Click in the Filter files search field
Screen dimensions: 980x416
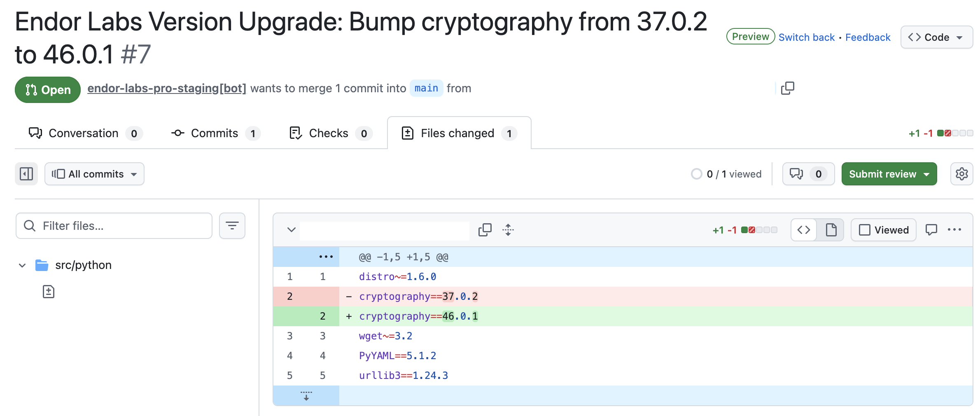(x=119, y=226)
